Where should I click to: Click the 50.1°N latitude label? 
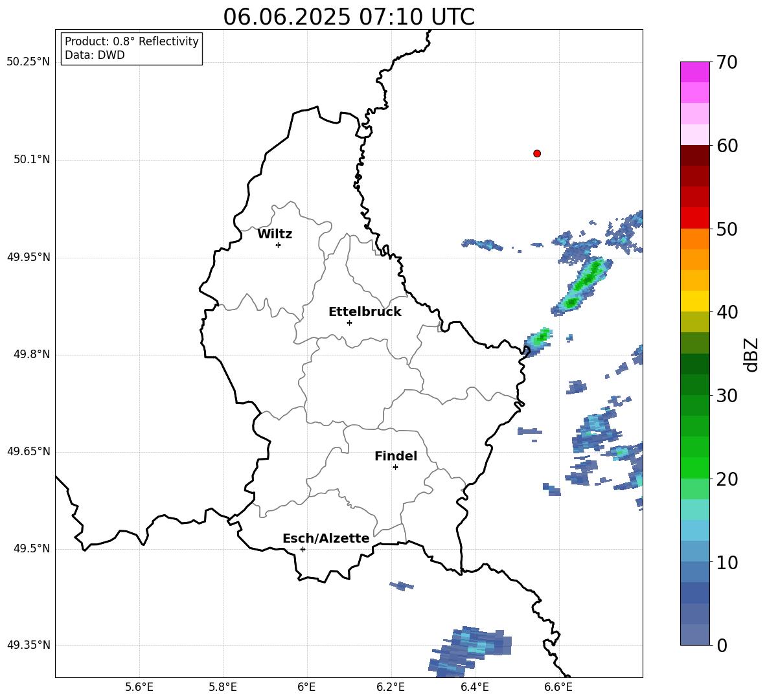click(32, 160)
